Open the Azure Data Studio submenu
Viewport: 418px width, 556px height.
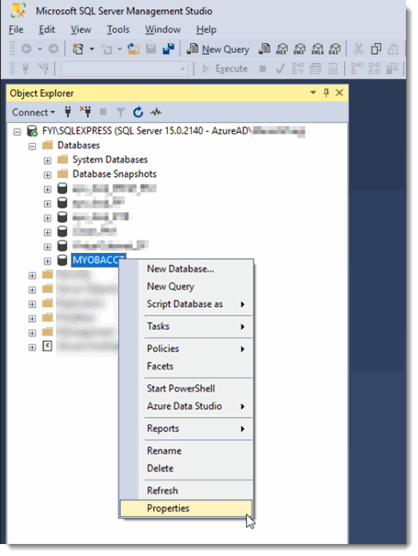tap(186, 406)
